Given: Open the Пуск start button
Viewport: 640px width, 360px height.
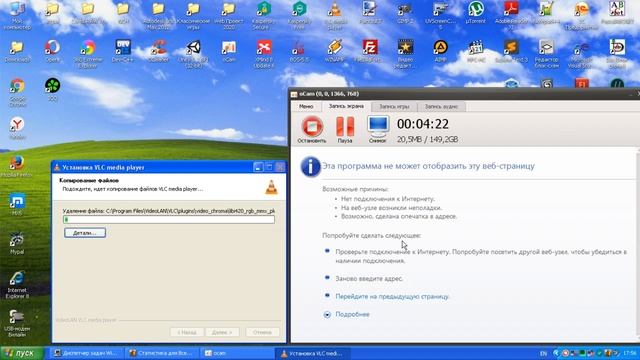Looking at the screenshot, I should (21, 353).
